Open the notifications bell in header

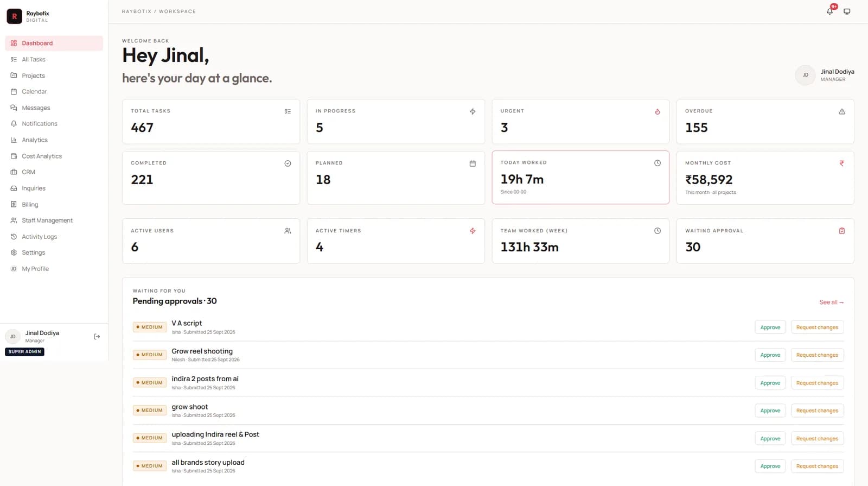[x=829, y=11]
